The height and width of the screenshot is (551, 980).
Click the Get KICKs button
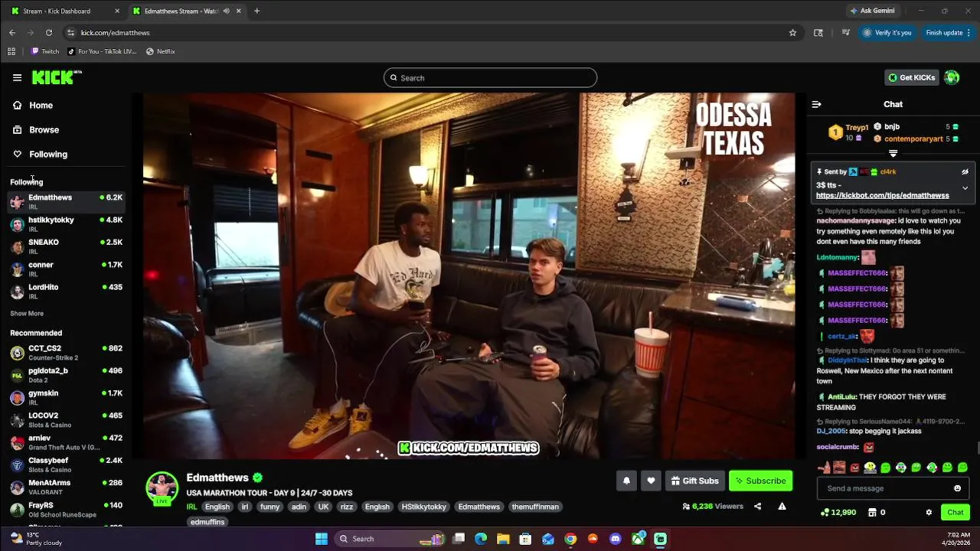(911, 77)
